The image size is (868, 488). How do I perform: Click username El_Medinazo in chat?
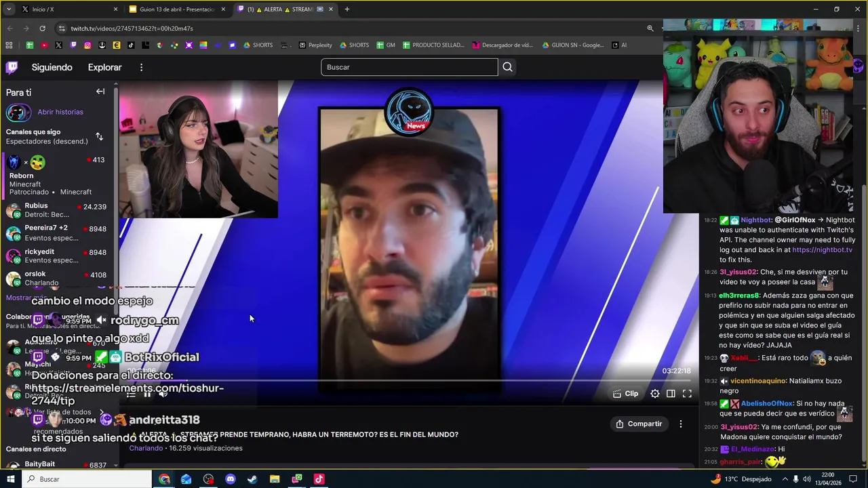tap(752, 449)
